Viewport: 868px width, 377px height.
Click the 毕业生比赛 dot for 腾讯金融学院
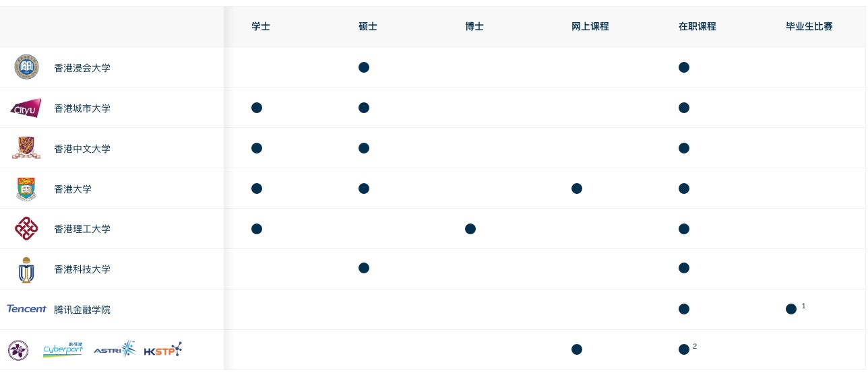tap(791, 309)
